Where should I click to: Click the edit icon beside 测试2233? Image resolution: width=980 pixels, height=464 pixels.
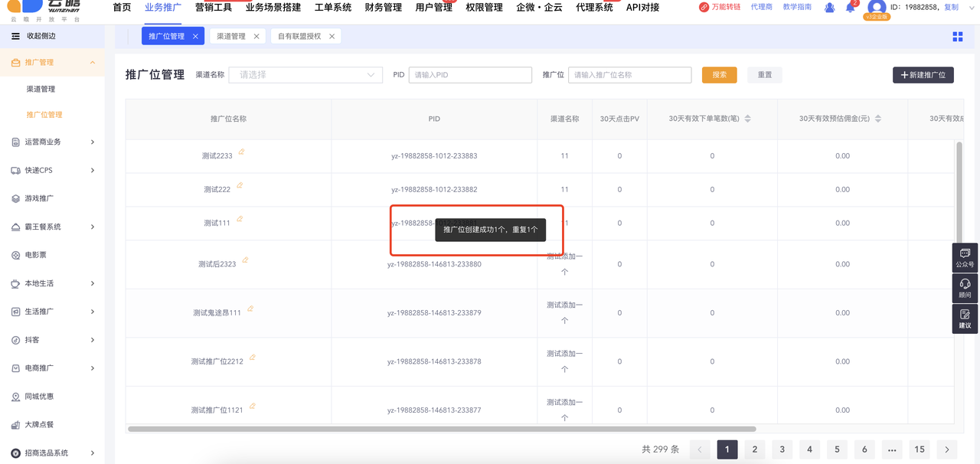click(x=241, y=152)
